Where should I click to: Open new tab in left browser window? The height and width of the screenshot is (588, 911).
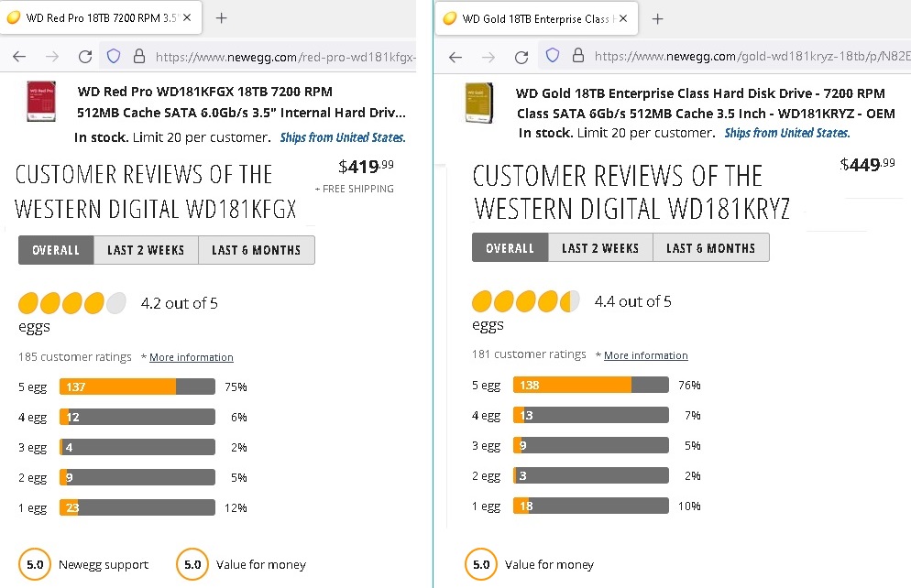(221, 18)
